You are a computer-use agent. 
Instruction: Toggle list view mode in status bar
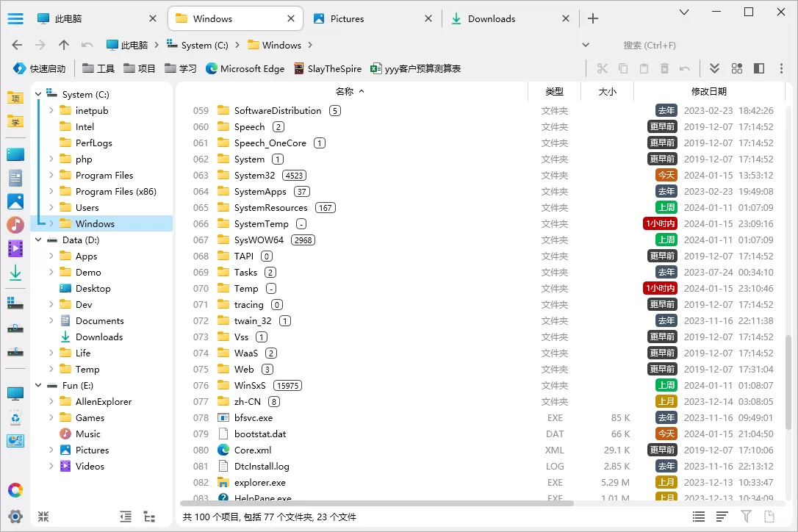click(699, 517)
